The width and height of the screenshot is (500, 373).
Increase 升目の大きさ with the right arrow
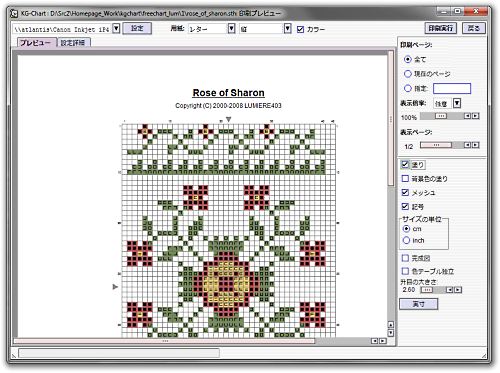pos(458,290)
